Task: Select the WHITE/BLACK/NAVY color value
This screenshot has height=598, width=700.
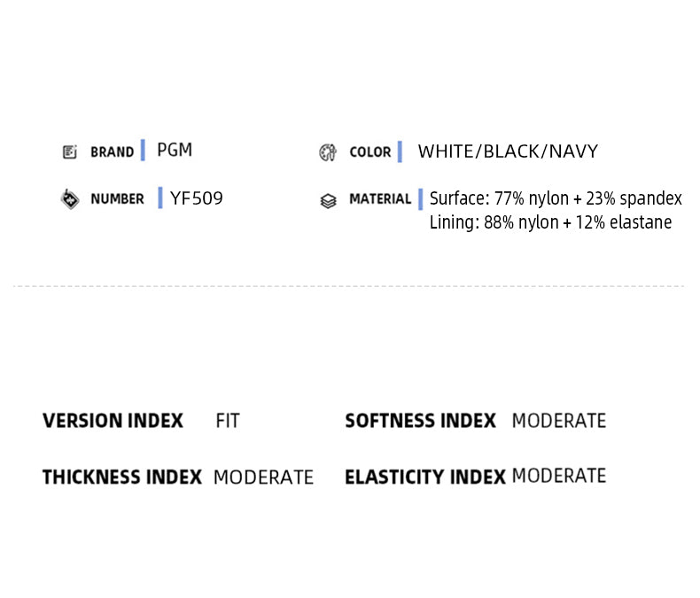Action: (508, 151)
